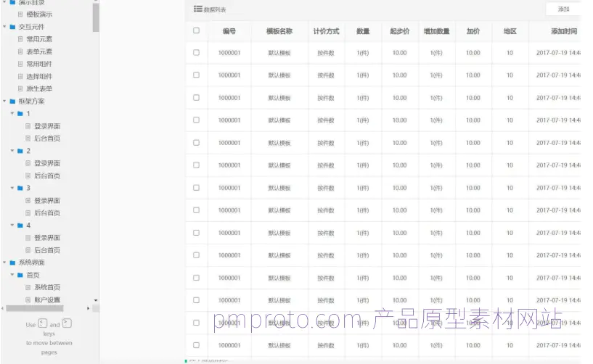Collapse folder 3 using its arrow

[12, 188]
